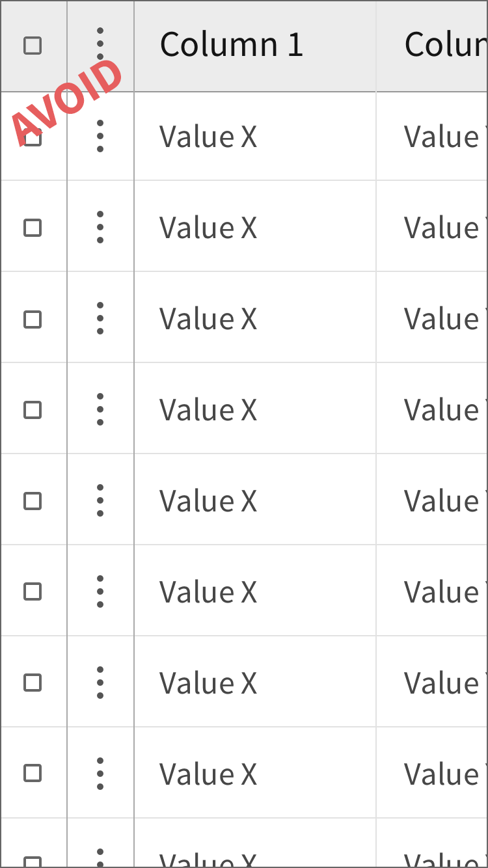Open the kebab menu in row eight
The image size is (488, 868).
click(x=100, y=774)
